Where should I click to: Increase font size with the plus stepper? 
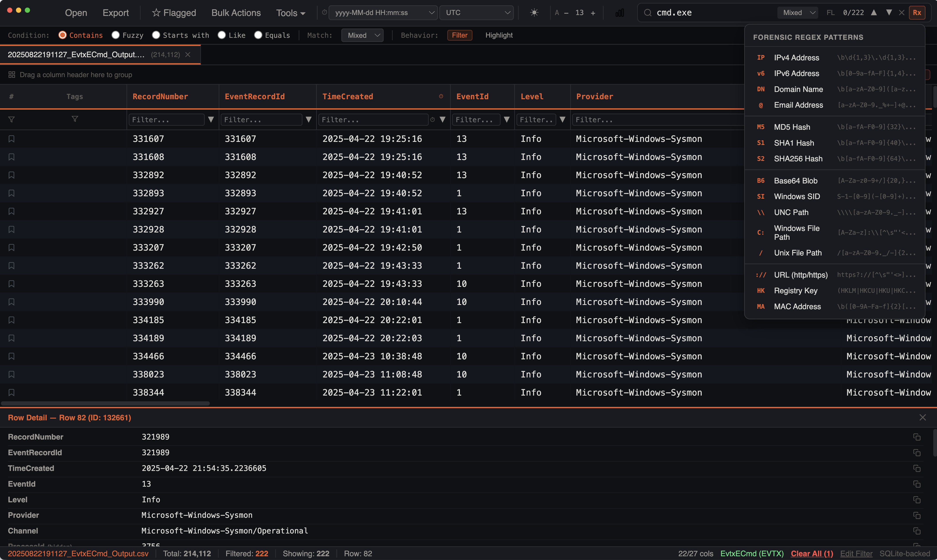coord(593,12)
